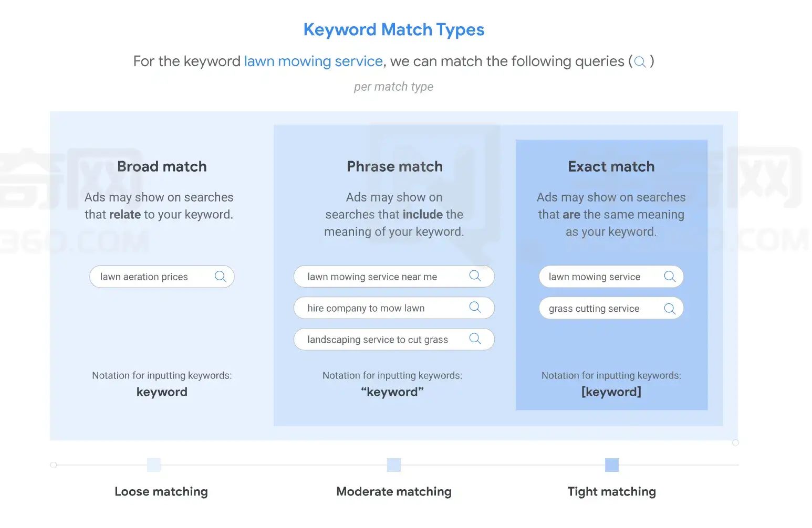The height and width of the screenshot is (528, 812).
Task: Click the 'Phrase match' heading
Action: point(394,166)
